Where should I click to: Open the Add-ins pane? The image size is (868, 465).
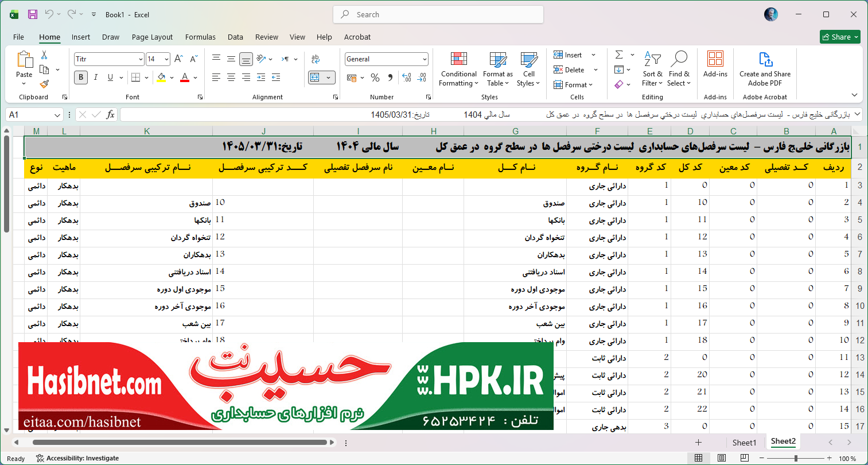click(x=715, y=64)
